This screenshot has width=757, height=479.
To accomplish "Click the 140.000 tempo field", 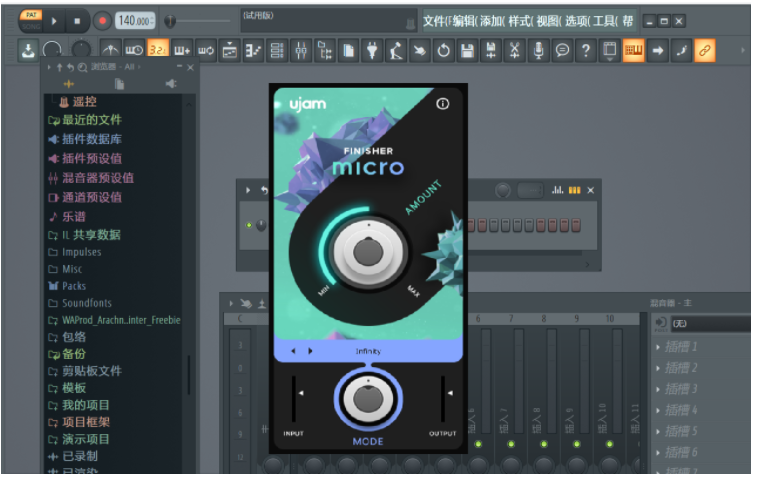I will [134, 20].
